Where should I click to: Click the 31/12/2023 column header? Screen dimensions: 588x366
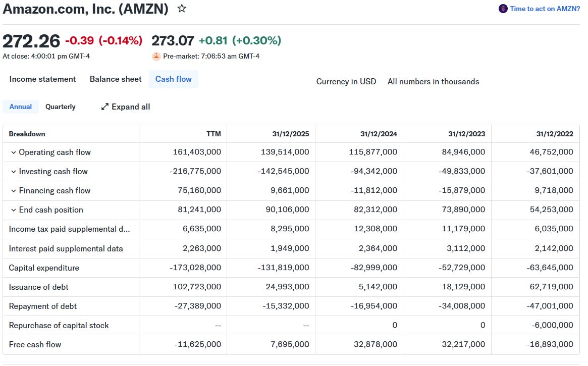(466, 134)
